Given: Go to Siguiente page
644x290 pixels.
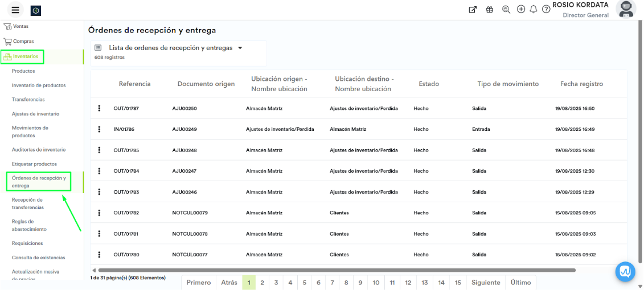Looking at the screenshot, I should tap(485, 283).
